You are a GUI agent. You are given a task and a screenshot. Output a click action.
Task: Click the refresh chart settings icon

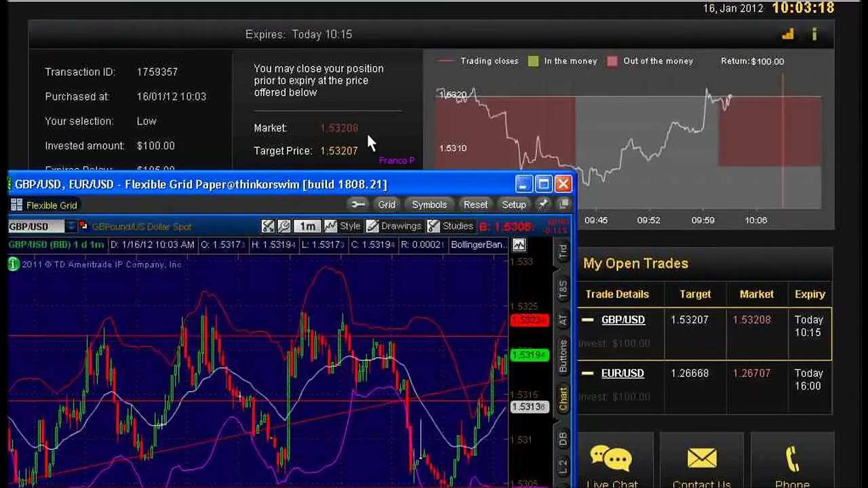point(284,226)
